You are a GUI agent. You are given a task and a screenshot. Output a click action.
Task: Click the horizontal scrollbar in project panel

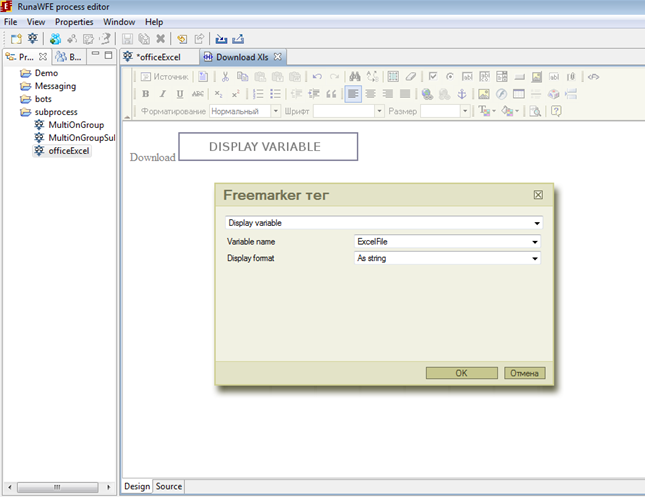click(x=58, y=487)
